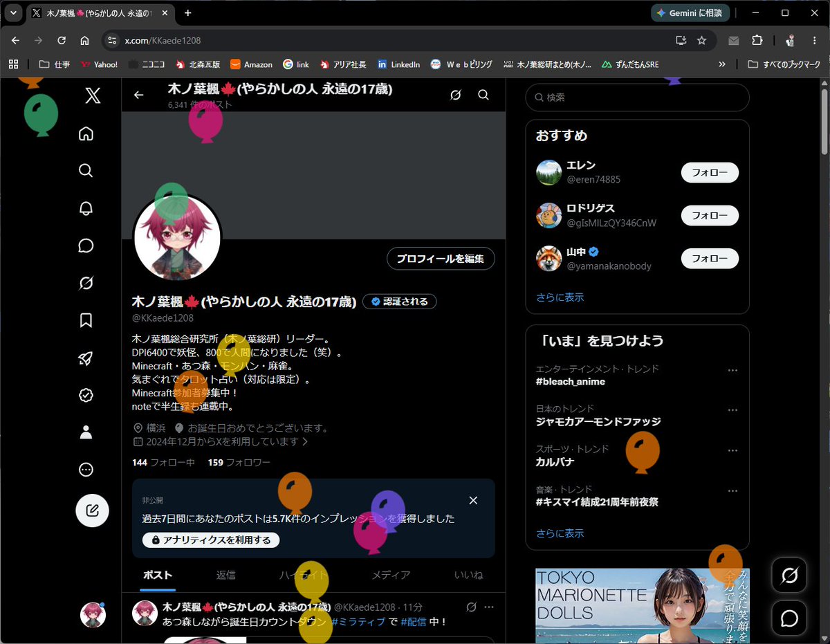Open Notifications bell in the sidebar

tap(86, 208)
